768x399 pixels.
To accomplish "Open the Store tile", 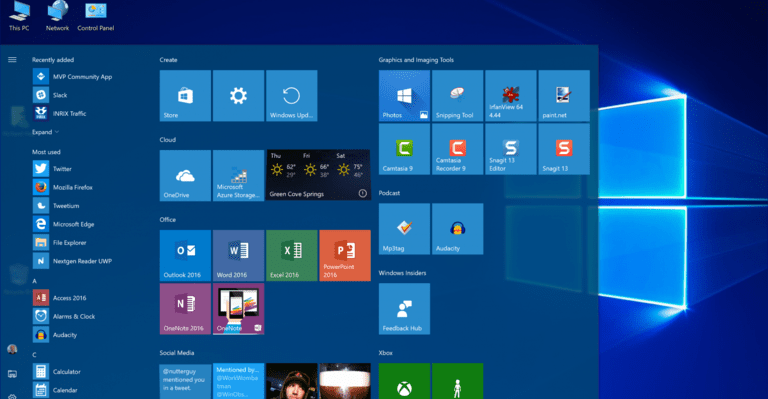I will pos(185,95).
